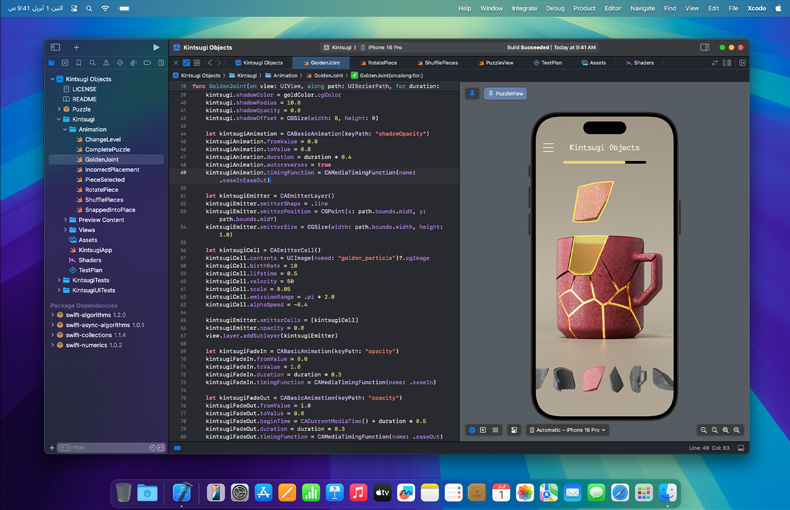The height and width of the screenshot is (510, 790).
Task: Open the variants grid mode in canvas
Action: click(495, 430)
